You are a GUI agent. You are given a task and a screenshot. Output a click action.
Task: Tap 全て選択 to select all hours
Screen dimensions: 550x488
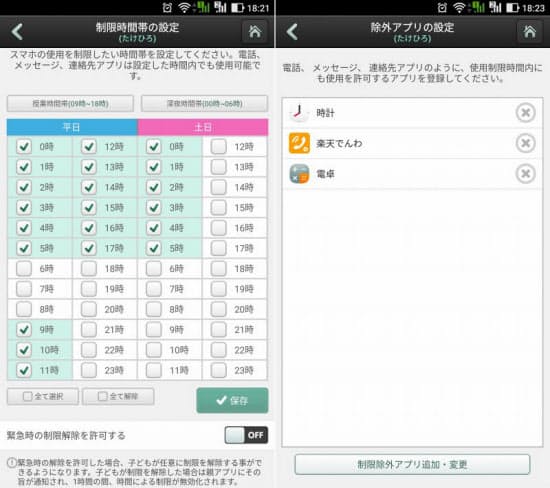click(43, 396)
